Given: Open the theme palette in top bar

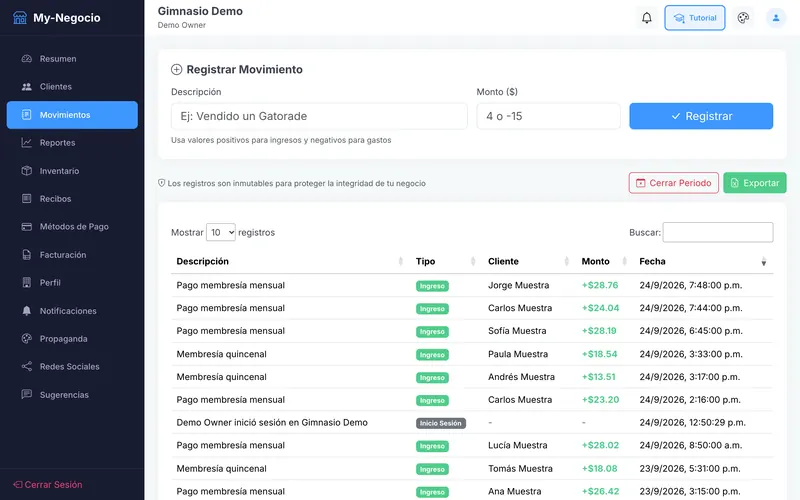Looking at the screenshot, I should click(743, 18).
